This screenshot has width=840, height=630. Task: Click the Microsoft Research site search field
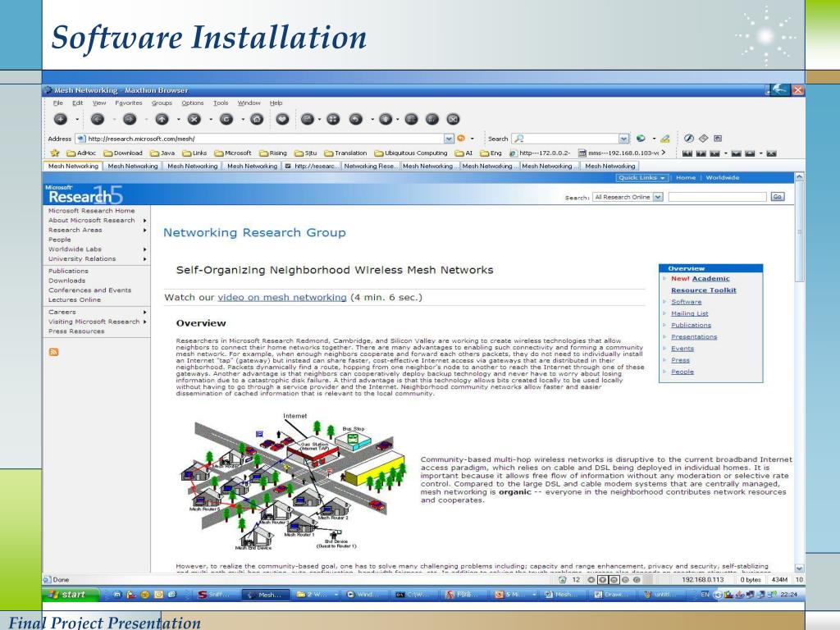point(717,197)
